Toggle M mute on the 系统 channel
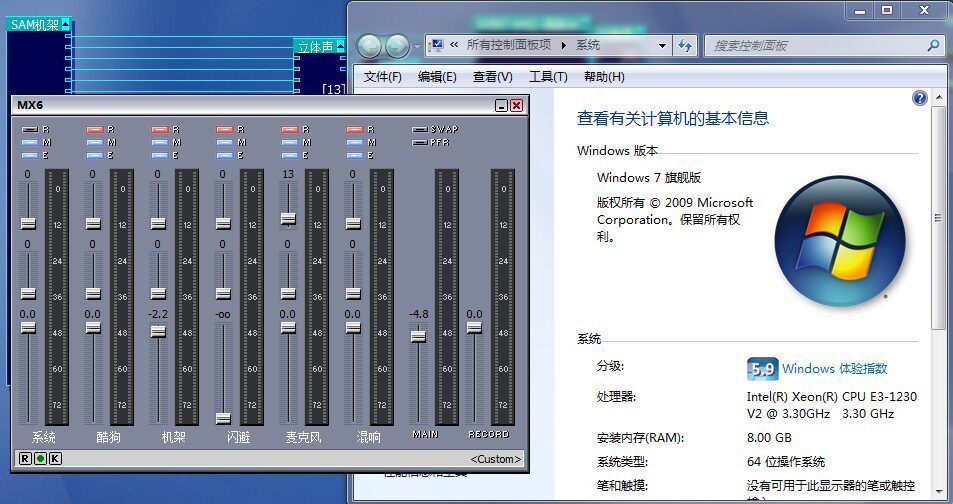The height and width of the screenshot is (504, 953). (30, 142)
